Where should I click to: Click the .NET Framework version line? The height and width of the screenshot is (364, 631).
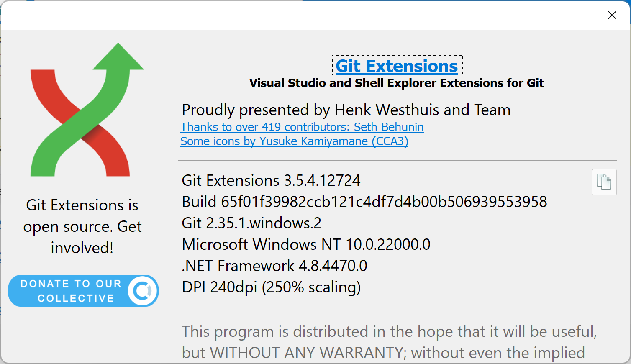point(274,266)
